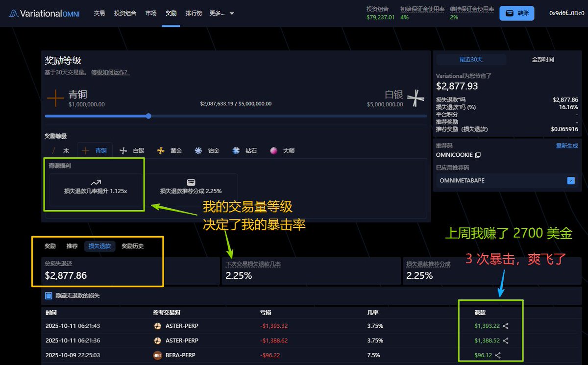Click the $2,877.93 savings total

point(457,86)
